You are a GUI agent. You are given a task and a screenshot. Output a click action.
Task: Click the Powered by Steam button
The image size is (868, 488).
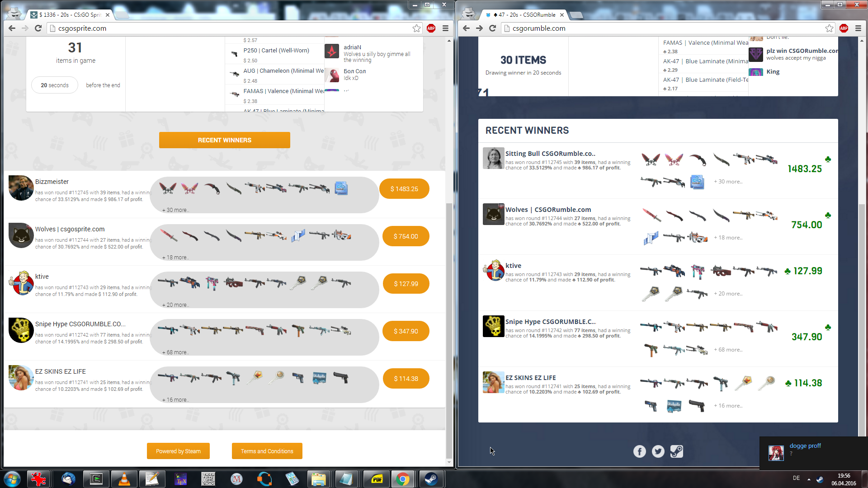click(x=178, y=451)
